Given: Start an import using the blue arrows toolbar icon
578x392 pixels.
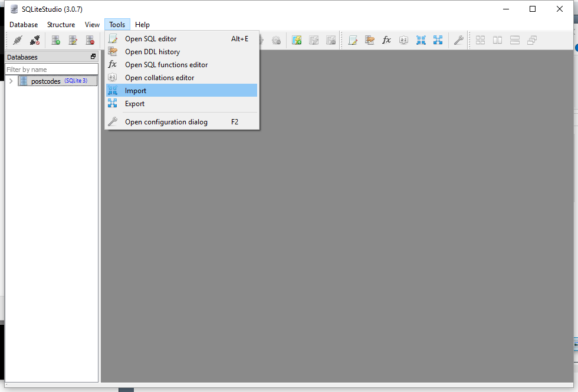Looking at the screenshot, I should (421, 40).
